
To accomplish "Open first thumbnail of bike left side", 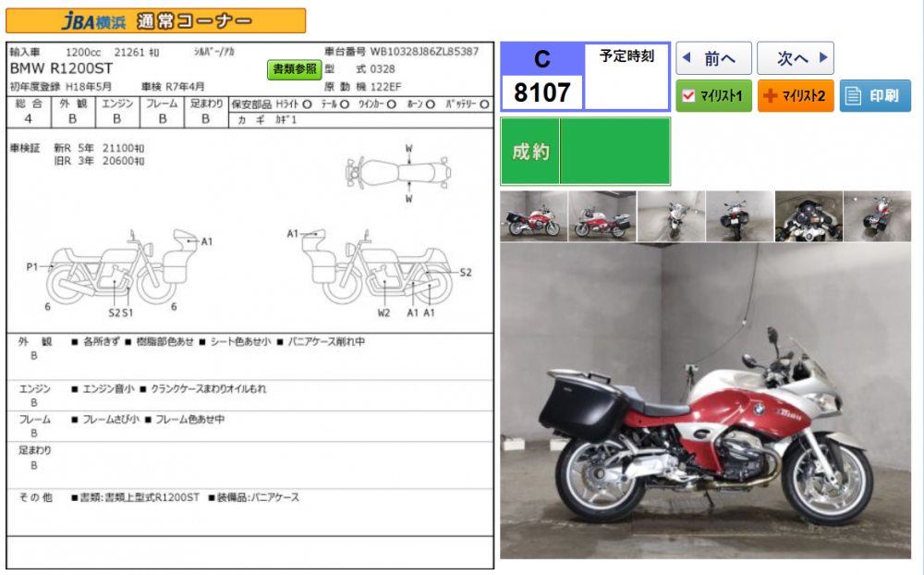I will pyautogui.click(x=534, y=216).
